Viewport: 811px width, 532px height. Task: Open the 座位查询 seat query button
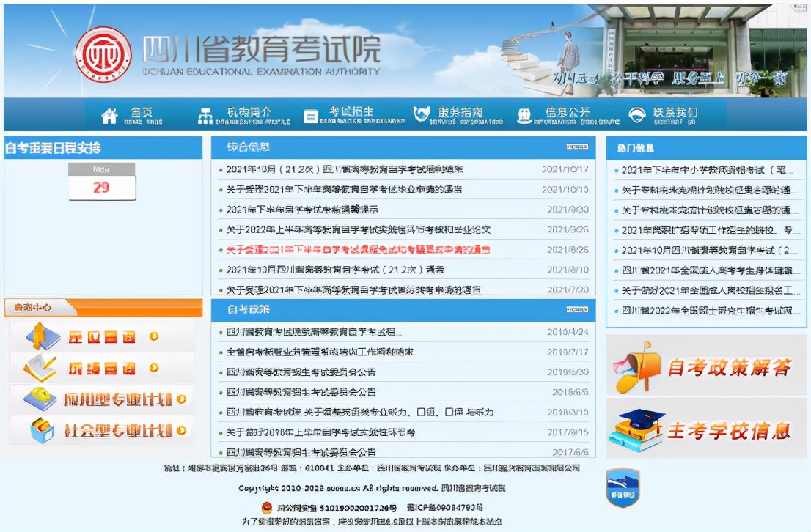[101, 336]
